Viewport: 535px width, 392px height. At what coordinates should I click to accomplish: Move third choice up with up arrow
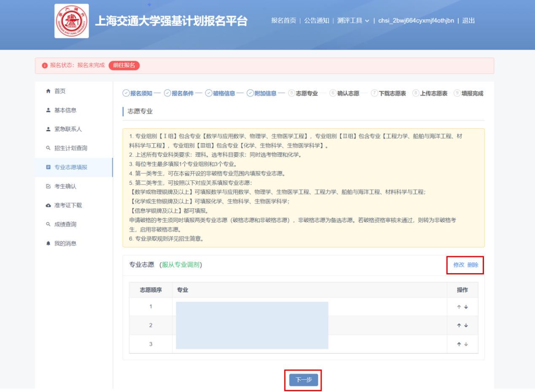coord(459,344)
